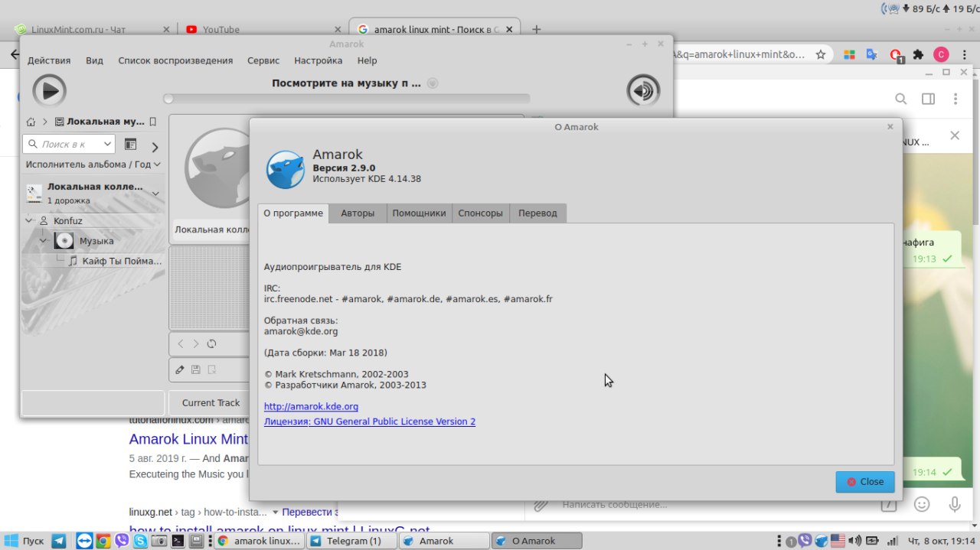The width and height of the screenshot is (980, 550).
Task: Switch to the Авторы tab
Action: tap(358, 213)
